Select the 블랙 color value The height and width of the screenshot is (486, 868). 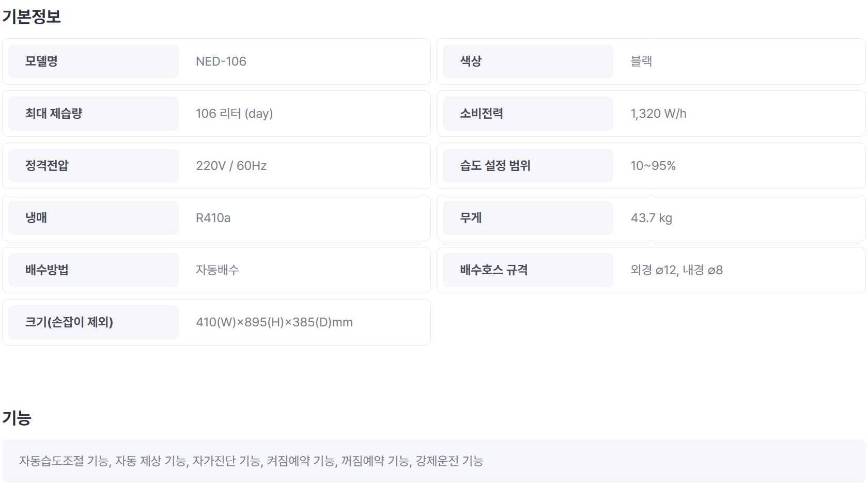[x=641, y=61]
